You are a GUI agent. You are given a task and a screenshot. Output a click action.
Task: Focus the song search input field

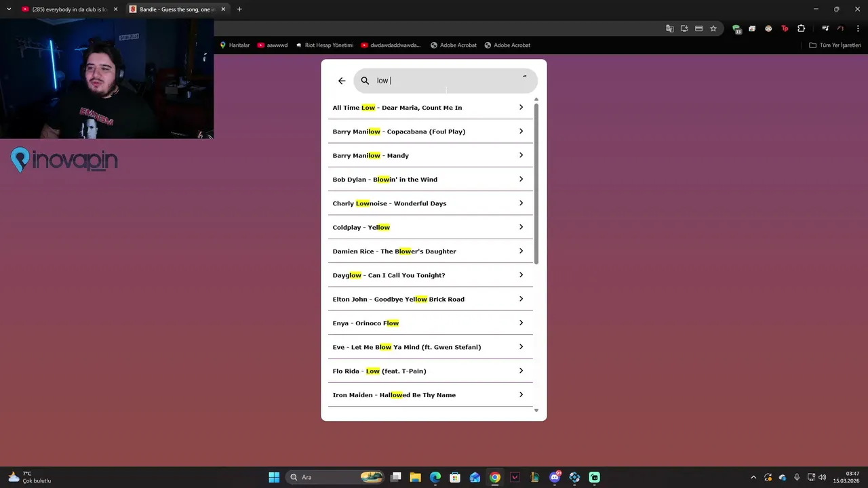[446, 81]
